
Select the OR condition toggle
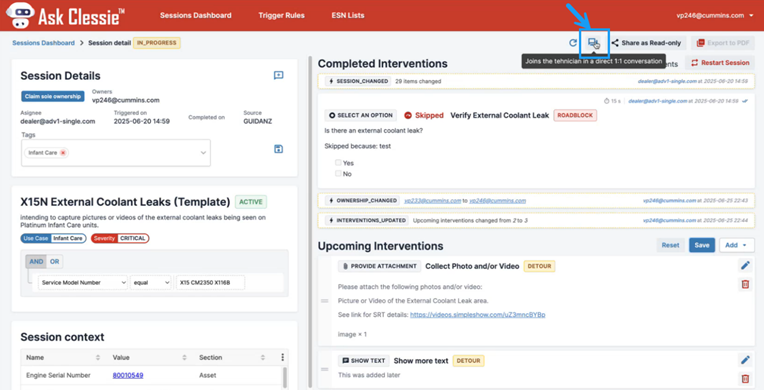pyautogui.click(x=55, y=261)
